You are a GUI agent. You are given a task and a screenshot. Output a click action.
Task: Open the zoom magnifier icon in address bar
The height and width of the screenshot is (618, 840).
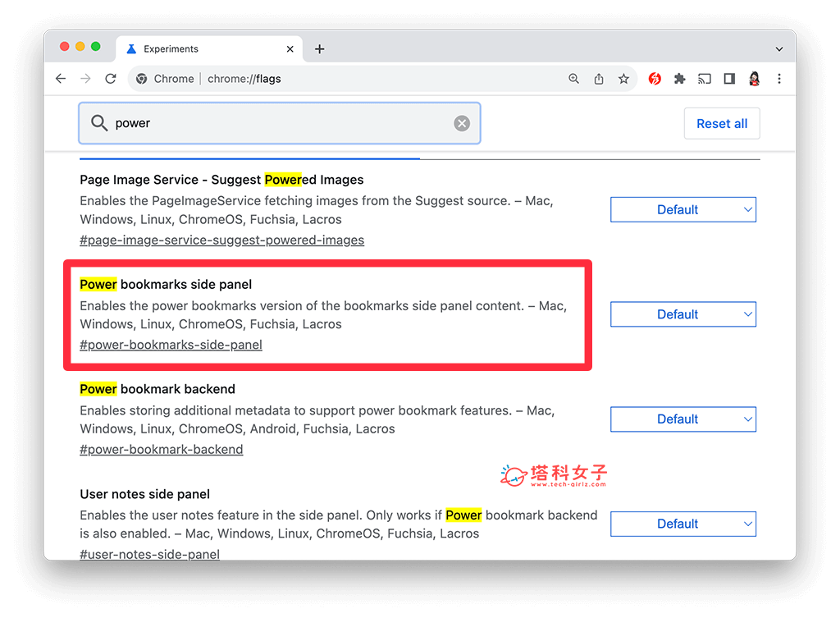(573, 79)
